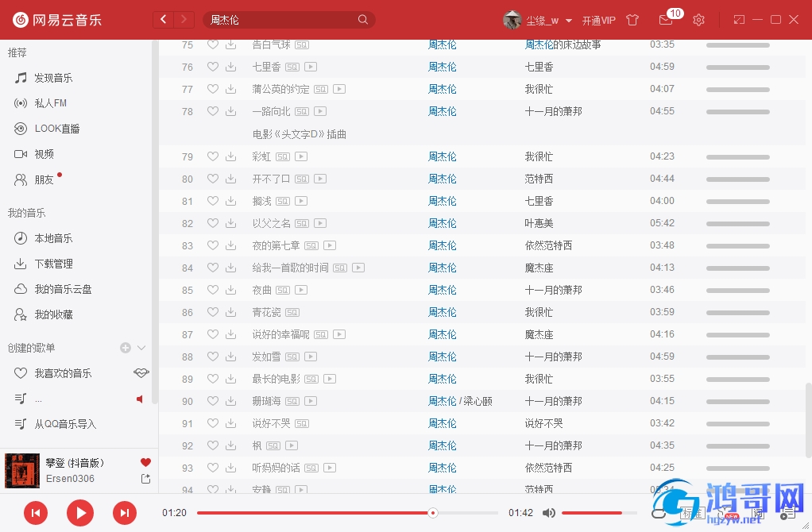
Task: Download the song 夜曲
Action: (231, 290)
